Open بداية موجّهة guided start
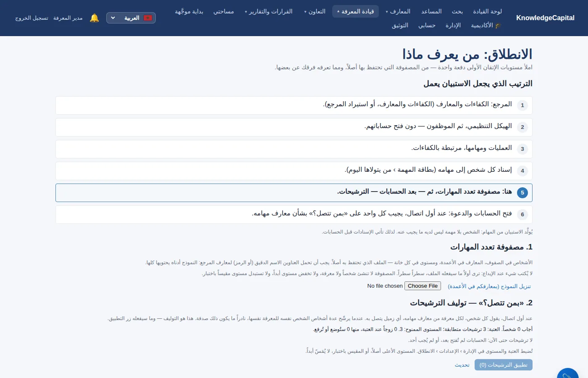 [189, 11]
